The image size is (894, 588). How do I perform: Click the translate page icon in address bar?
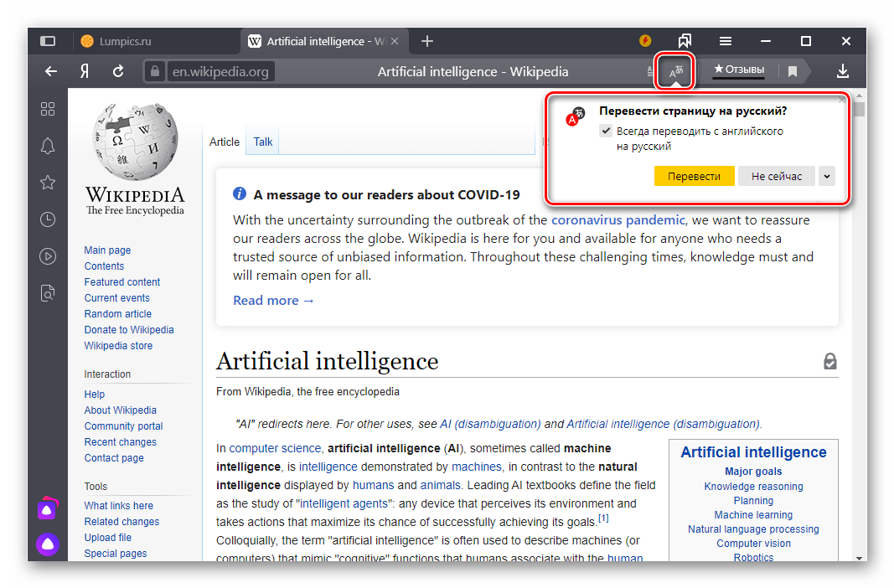675,72
